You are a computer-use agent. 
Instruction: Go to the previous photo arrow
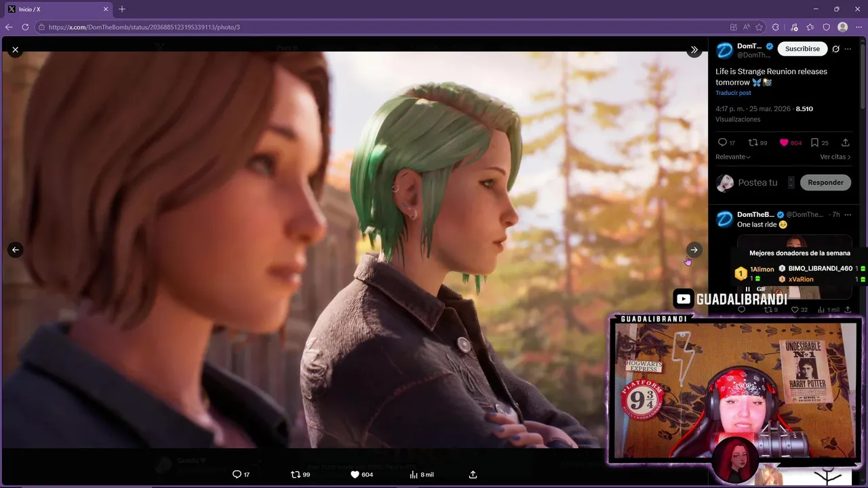click(15, 249)
